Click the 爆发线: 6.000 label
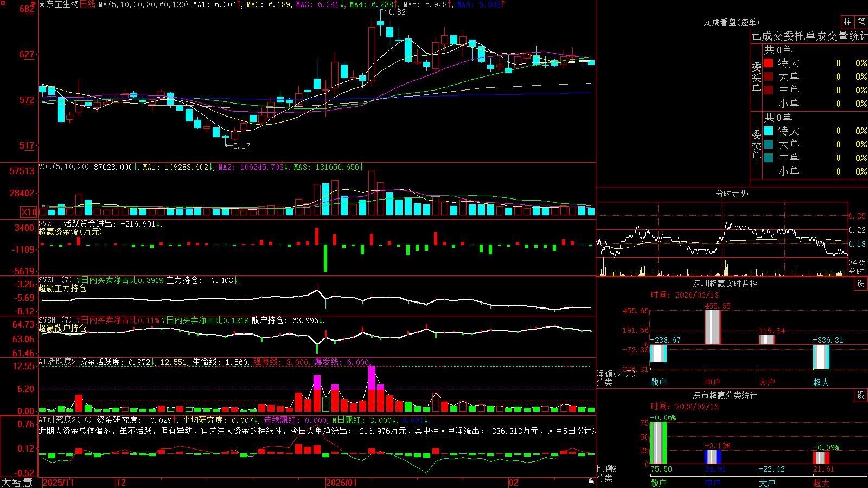Viewport: 868px width, 488px height. click(342, 362)
